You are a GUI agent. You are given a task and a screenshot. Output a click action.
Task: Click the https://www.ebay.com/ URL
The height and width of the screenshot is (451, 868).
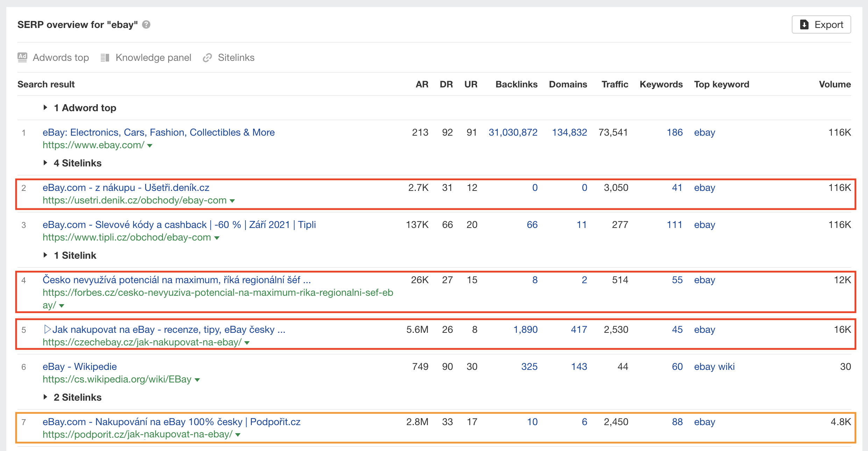coord(93,145)
